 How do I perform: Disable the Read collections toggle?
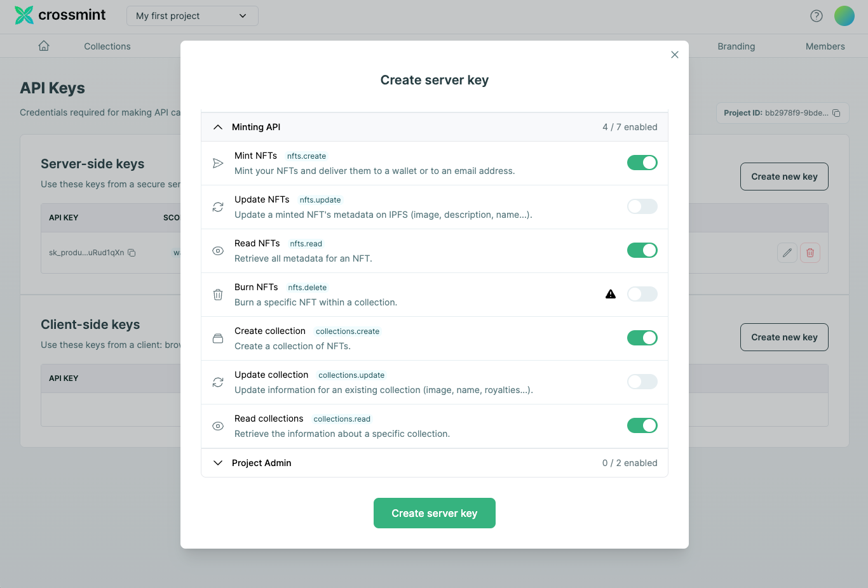[x=642, y=425]
